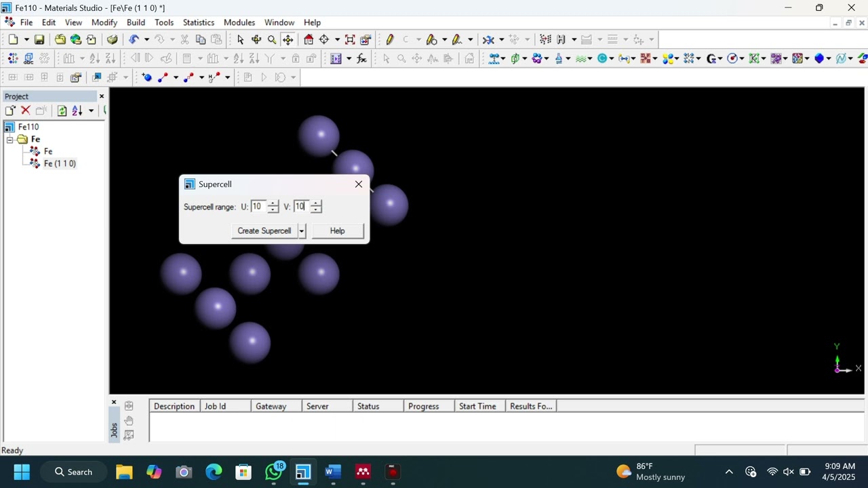Open the File menu
Image resolution: width=868 pixels, height=488 pixels.
pos(26,22)
